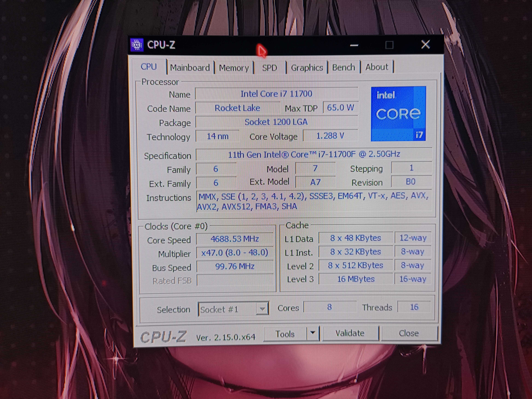
Task: Click the Threads value 16
Action: (414, 307)
